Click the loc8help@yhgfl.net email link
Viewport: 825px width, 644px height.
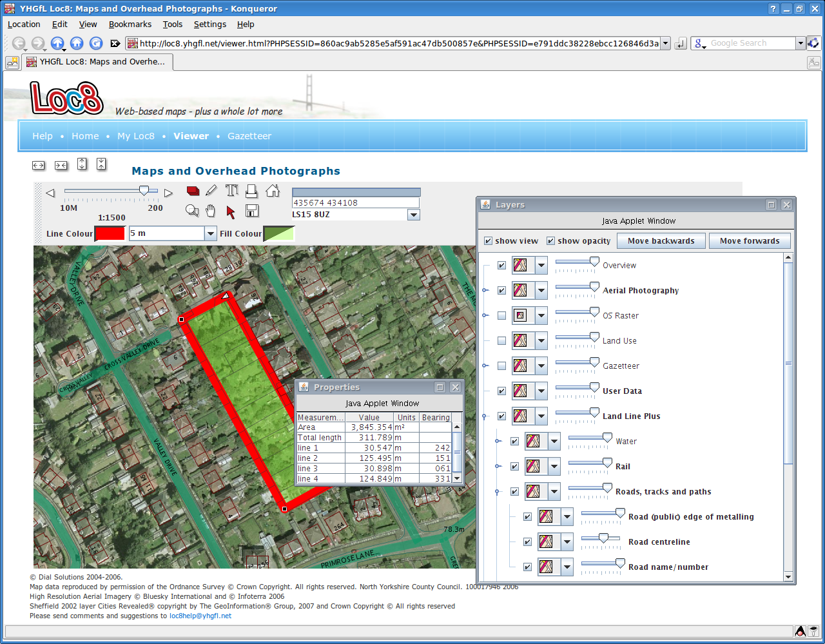pos(200,616)
